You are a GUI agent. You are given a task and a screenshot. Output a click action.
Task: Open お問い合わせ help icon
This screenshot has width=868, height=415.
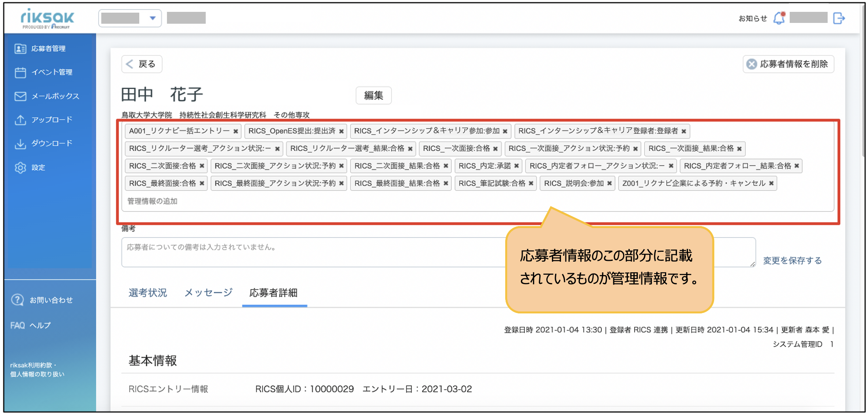pos(17,300)
